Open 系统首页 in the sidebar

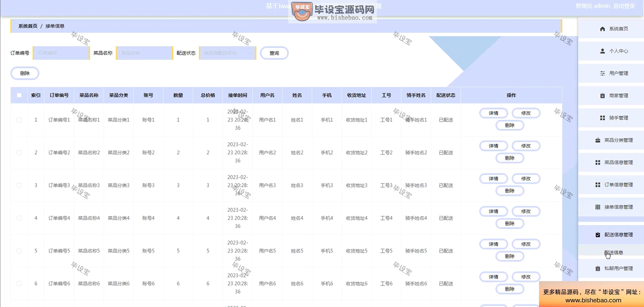[611, 29]
